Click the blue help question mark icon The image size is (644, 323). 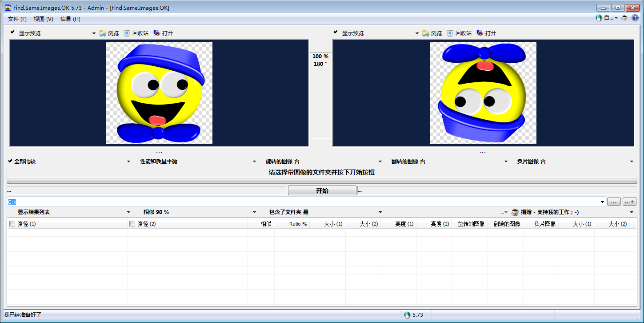tap(635, 18)
